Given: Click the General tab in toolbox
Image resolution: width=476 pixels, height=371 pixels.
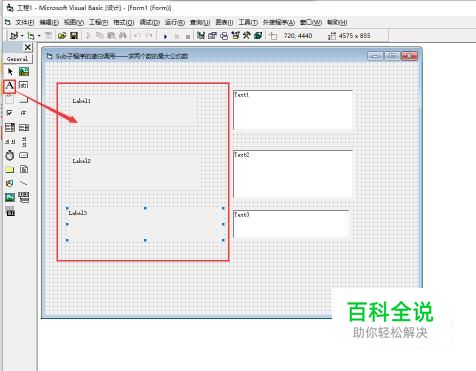Looking at the screenshot, I should pos(18,59).
